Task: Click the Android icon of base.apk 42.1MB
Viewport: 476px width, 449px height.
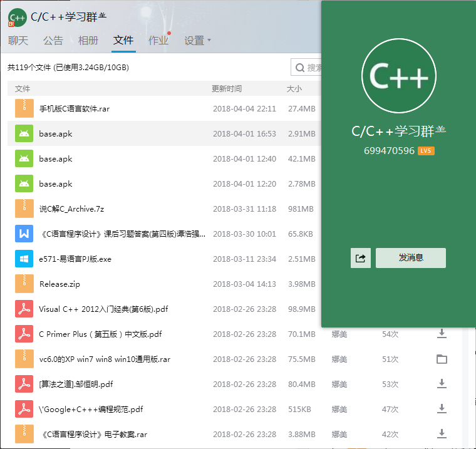Action: pyautogui.click(x=24, y=158)
